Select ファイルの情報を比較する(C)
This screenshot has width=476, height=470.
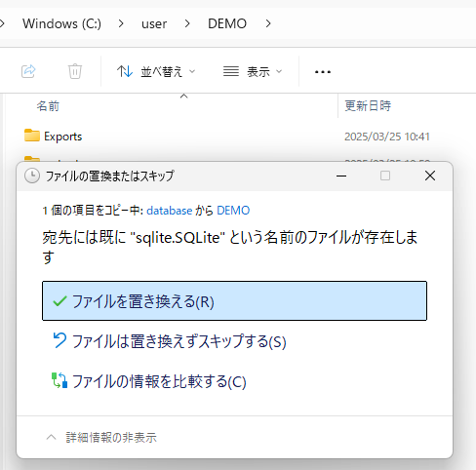click(234, 381)
